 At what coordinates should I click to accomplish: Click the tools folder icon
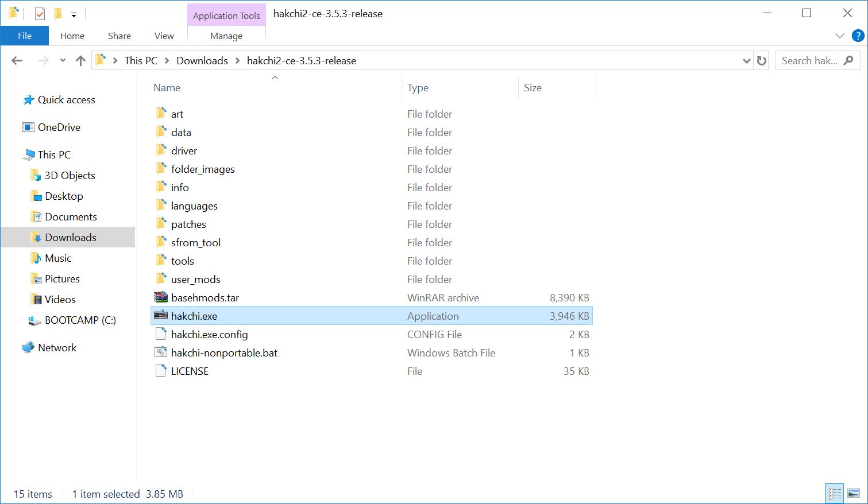tap(161, 261)
